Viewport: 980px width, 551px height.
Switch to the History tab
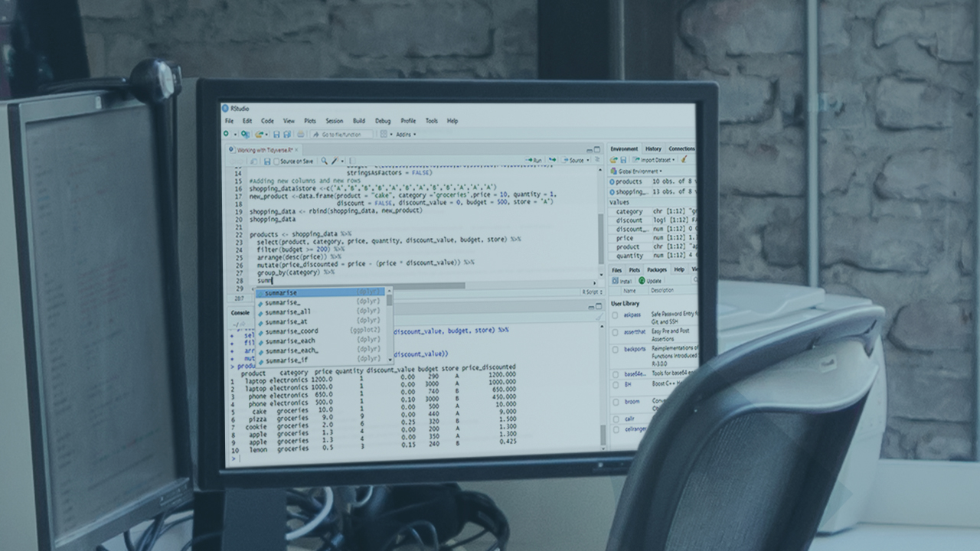click(x=654, y=148)
